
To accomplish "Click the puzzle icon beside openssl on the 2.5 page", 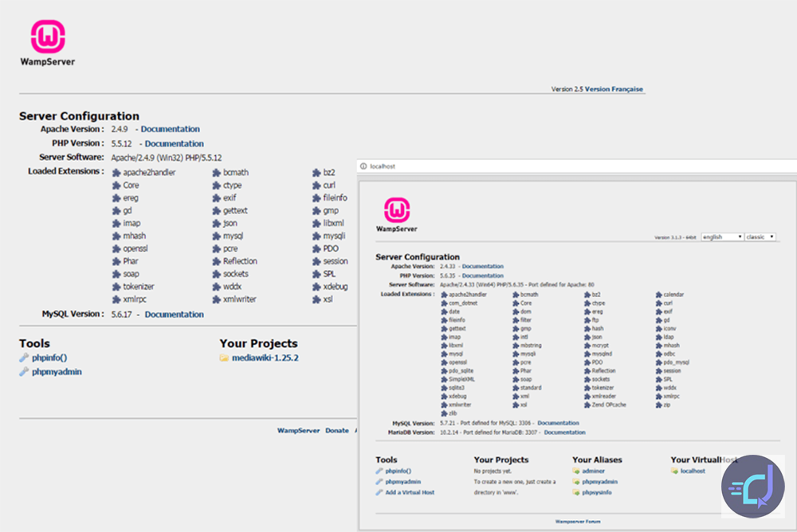I will pos(116,249).
